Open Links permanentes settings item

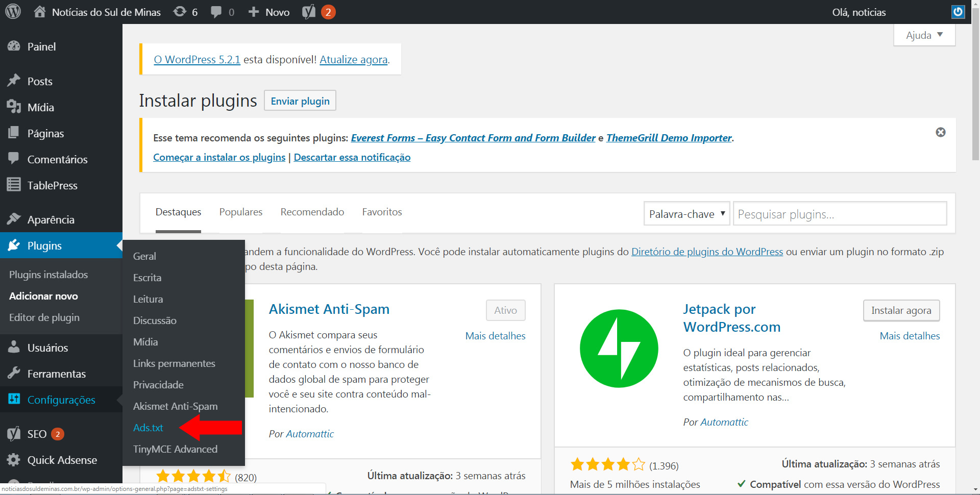pos(174,363)
